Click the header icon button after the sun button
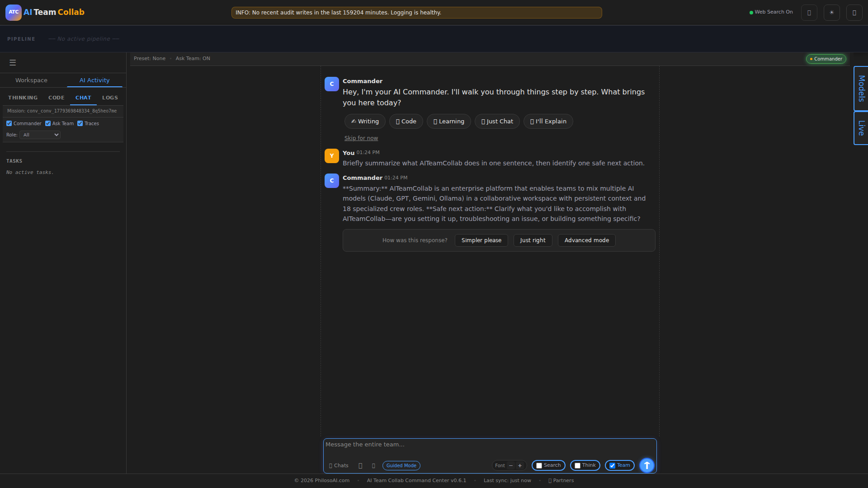The image size is (868, 488). pyautogui.click(x=854, y=13)
